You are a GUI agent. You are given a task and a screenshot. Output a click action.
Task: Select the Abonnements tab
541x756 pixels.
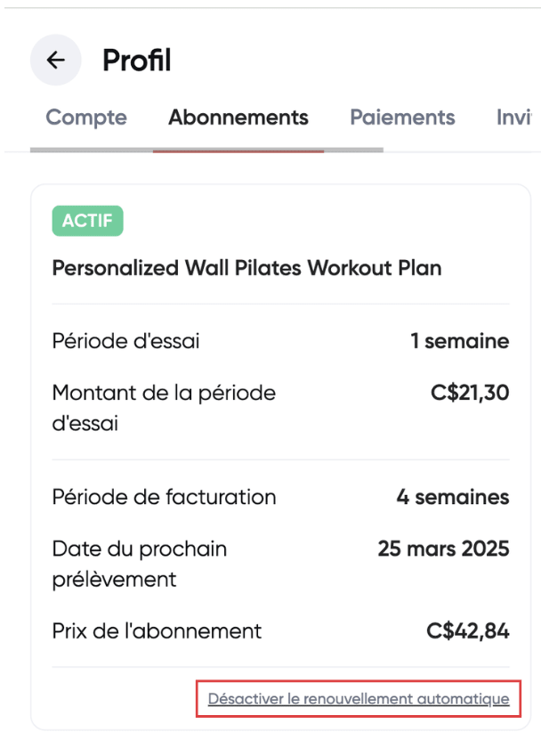238,118
